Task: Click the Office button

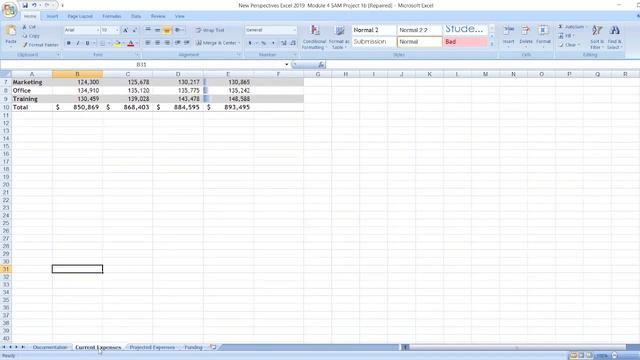Action: (x=9, y=10)
